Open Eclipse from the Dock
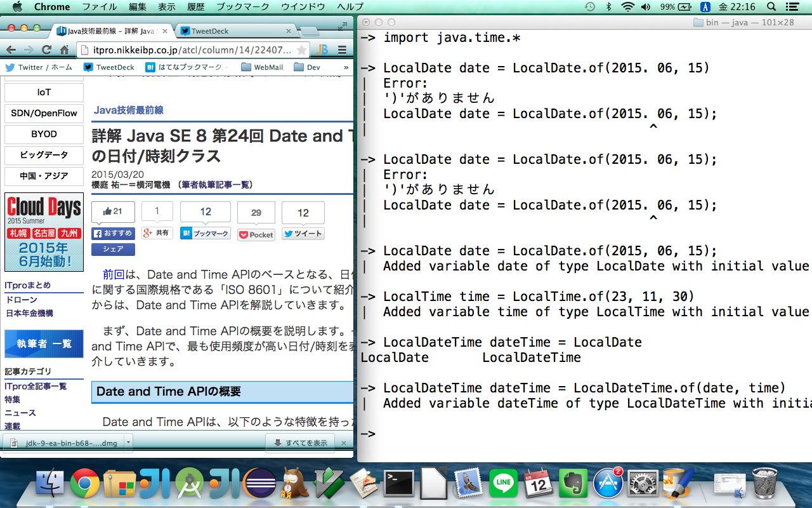The image size is (812, 508). pos(260,485)
